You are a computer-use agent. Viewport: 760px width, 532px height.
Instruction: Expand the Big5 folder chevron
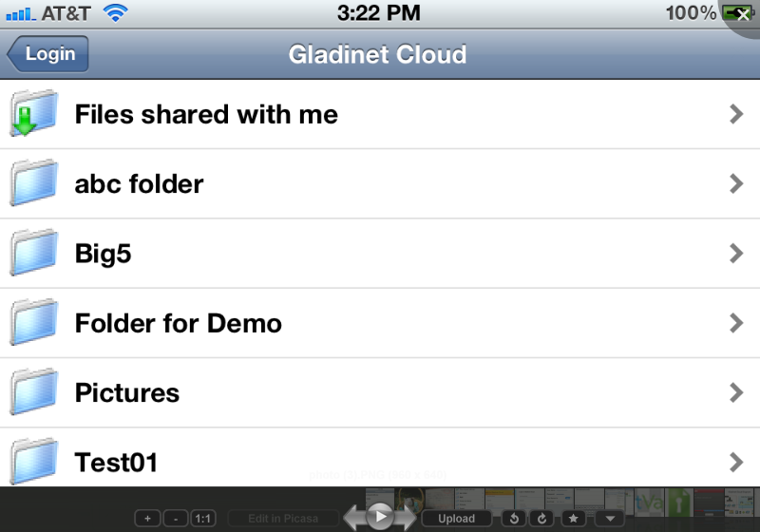coord(735,254)
